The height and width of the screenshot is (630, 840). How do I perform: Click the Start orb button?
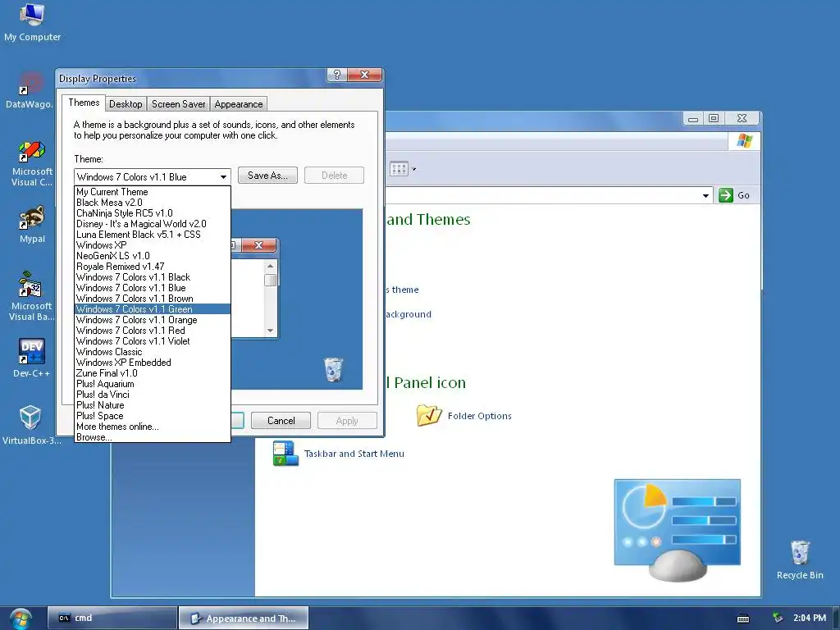pyautogui.click(x=21, y=619)
